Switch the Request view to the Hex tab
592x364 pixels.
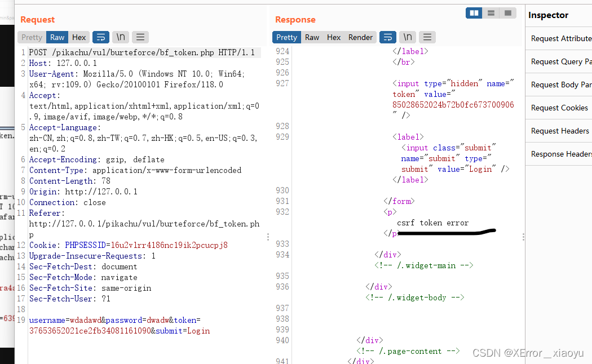pos(79,37)
